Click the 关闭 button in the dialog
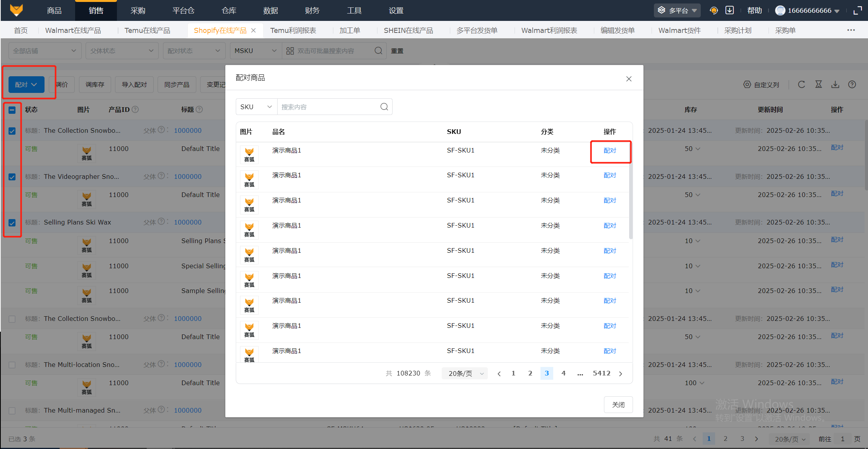Screen dimensions: 868x449 [x=618, y=404]
